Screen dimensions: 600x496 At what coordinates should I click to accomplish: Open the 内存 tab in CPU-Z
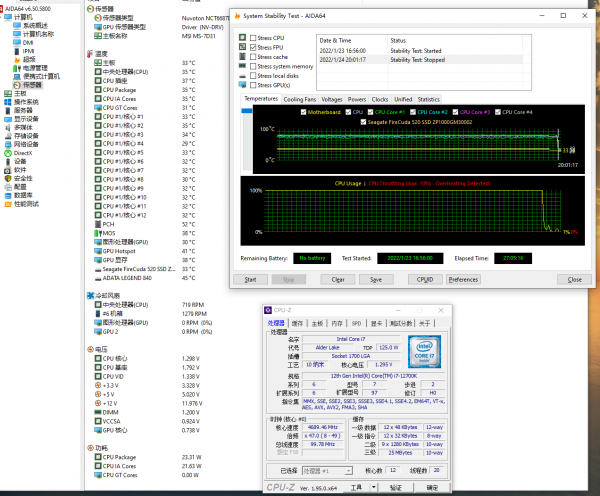click(x=338, y=323)
